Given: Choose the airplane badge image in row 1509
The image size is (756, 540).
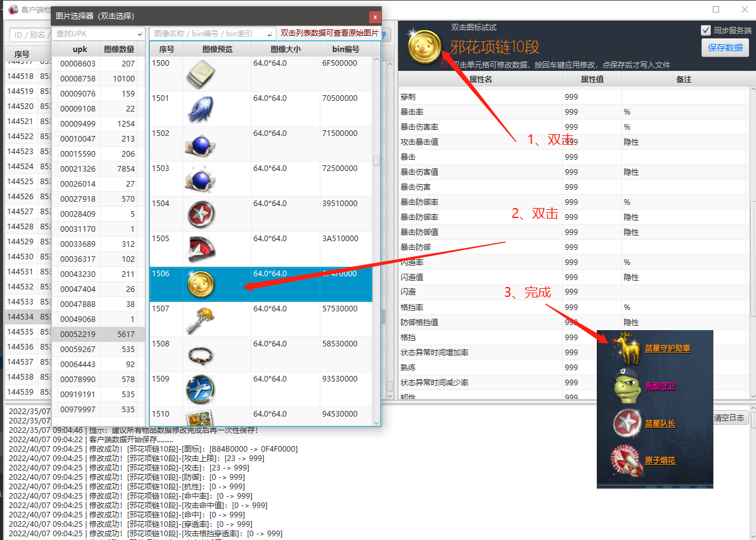Looking at the screenshot, I should click(201, 390).
